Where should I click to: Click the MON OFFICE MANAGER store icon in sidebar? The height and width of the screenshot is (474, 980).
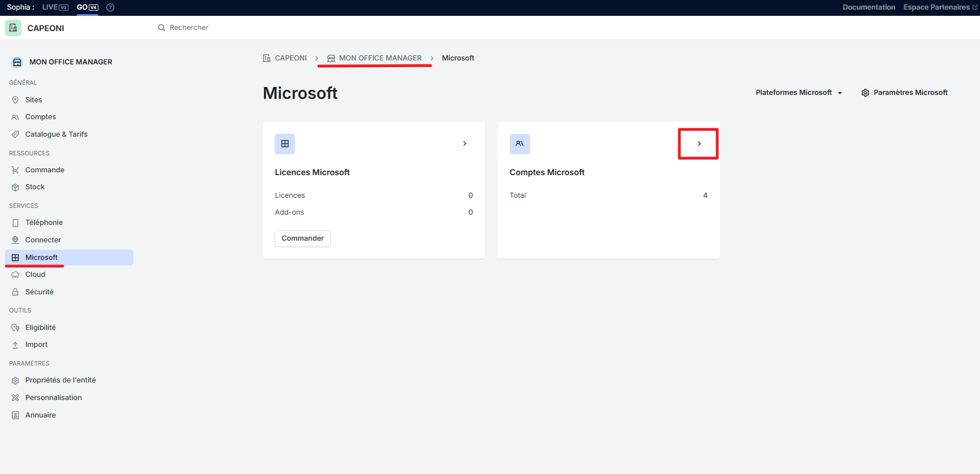(17, 62)
